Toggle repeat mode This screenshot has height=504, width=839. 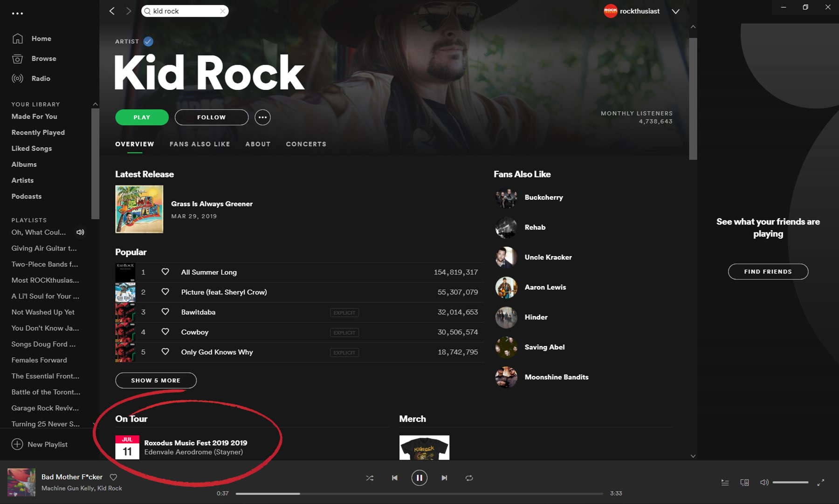pyautogui.click(x=469, y=478)
